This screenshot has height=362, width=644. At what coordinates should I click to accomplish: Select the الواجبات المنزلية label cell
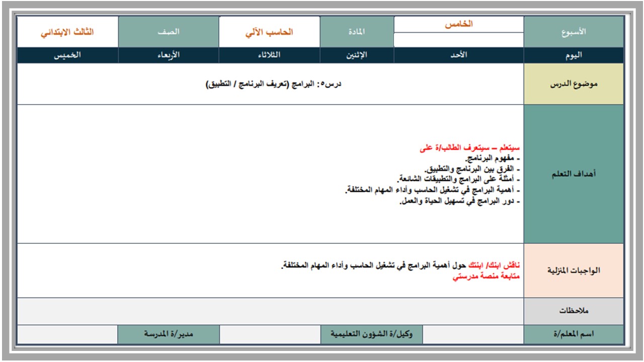pyautogui.click(x=574, y=270)
